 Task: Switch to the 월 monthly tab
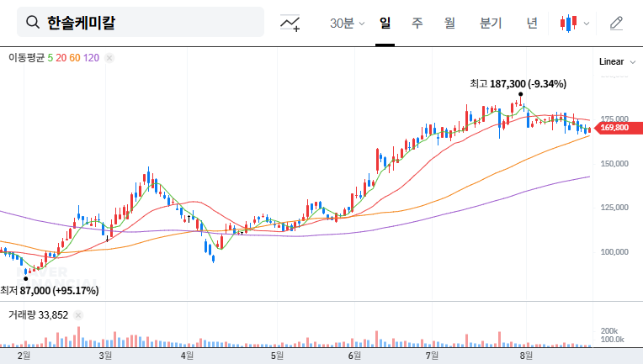[450, 23]
